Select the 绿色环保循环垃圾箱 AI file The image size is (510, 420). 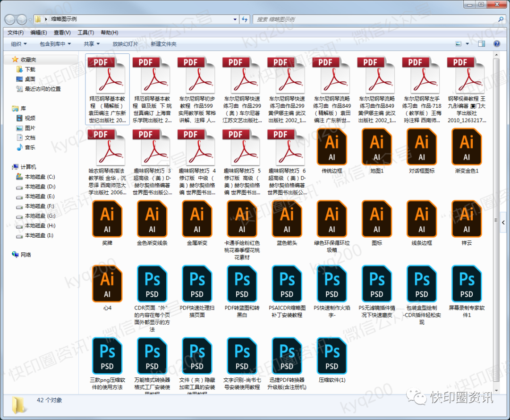coord(332,226)
